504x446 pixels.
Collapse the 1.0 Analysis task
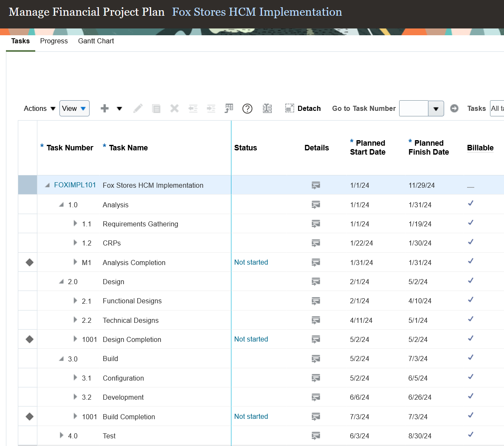click(61, 204)
